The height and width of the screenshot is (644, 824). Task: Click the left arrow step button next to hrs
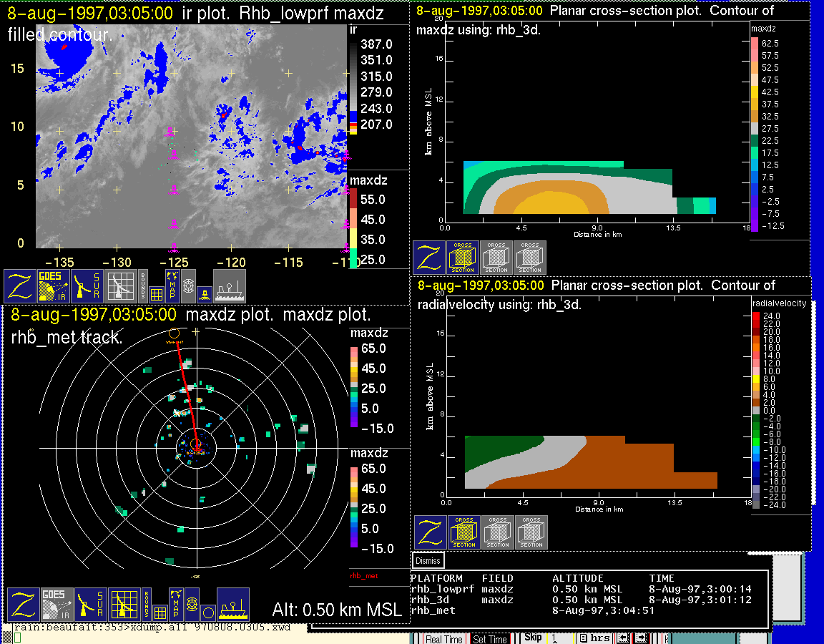coord(624,638)
